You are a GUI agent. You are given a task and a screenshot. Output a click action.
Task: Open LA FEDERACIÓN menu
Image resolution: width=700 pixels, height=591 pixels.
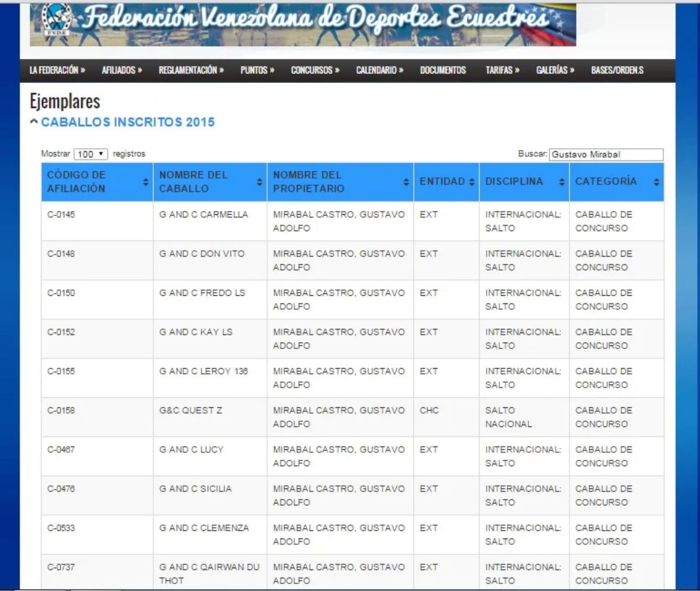[x=57, y=70]
